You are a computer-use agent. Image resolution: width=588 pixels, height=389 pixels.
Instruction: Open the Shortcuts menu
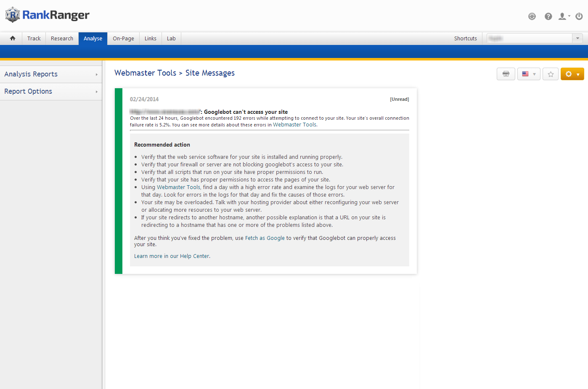coord(465,38)
